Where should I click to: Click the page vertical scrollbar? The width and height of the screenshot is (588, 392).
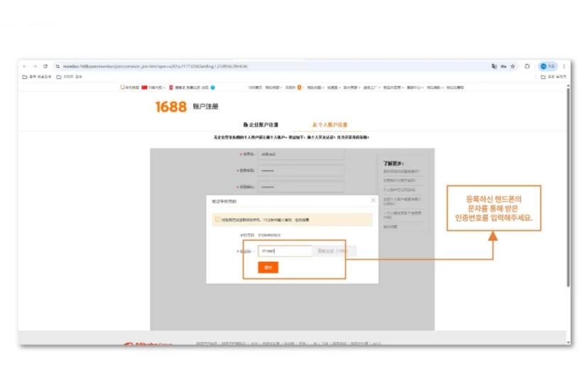pyautogui.click(x=568, y=187)
